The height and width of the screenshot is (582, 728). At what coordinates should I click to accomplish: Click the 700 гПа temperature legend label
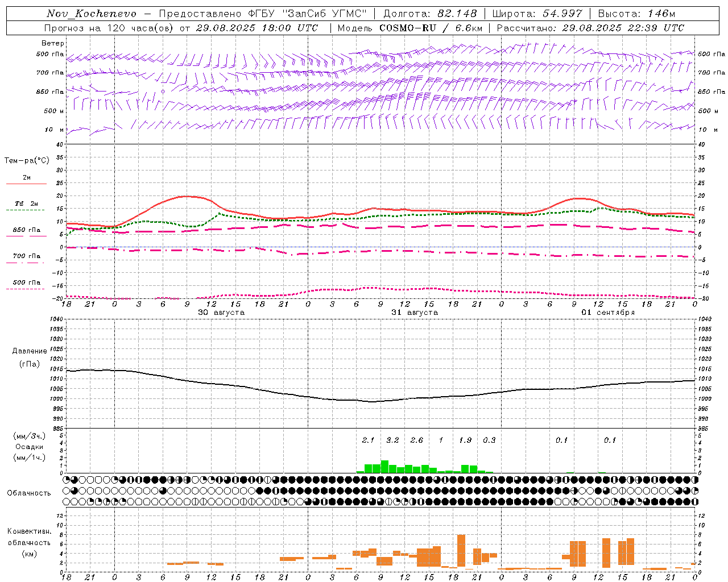27,256
